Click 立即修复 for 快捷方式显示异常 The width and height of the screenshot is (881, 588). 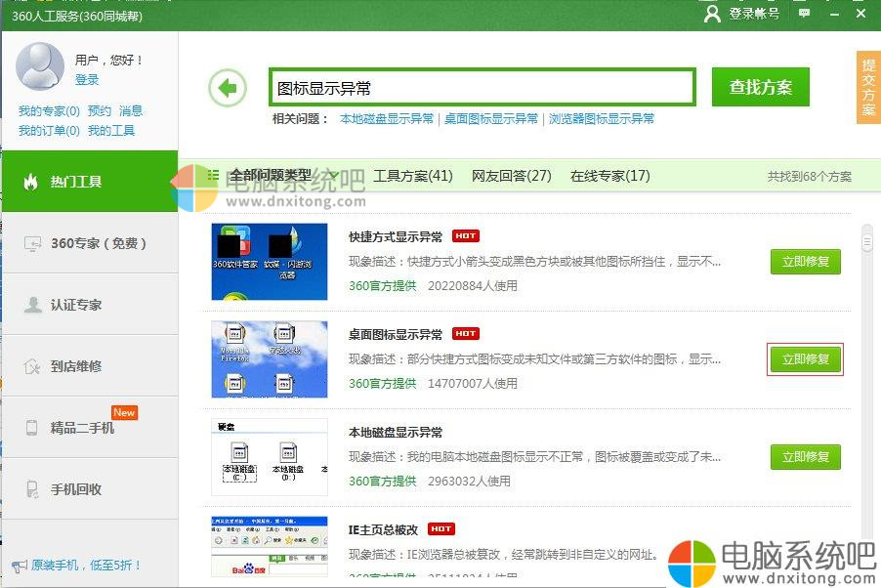[805, 262]
